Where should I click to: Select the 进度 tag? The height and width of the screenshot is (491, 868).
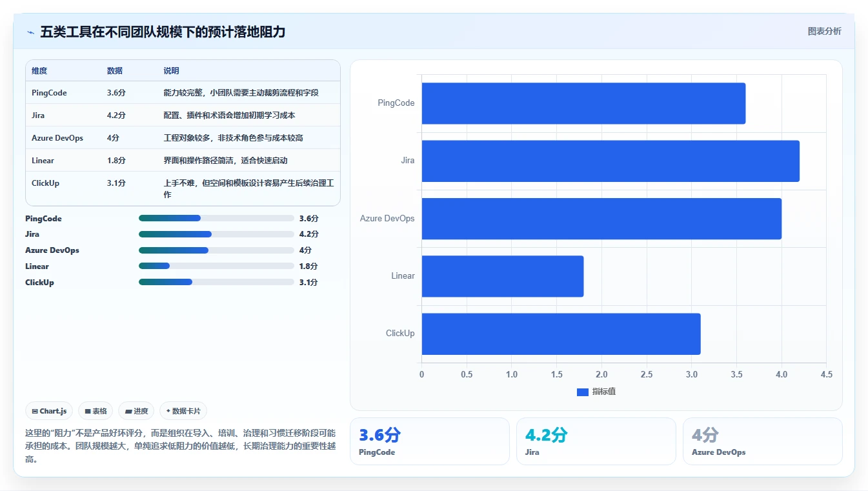[x=136, y=411]
